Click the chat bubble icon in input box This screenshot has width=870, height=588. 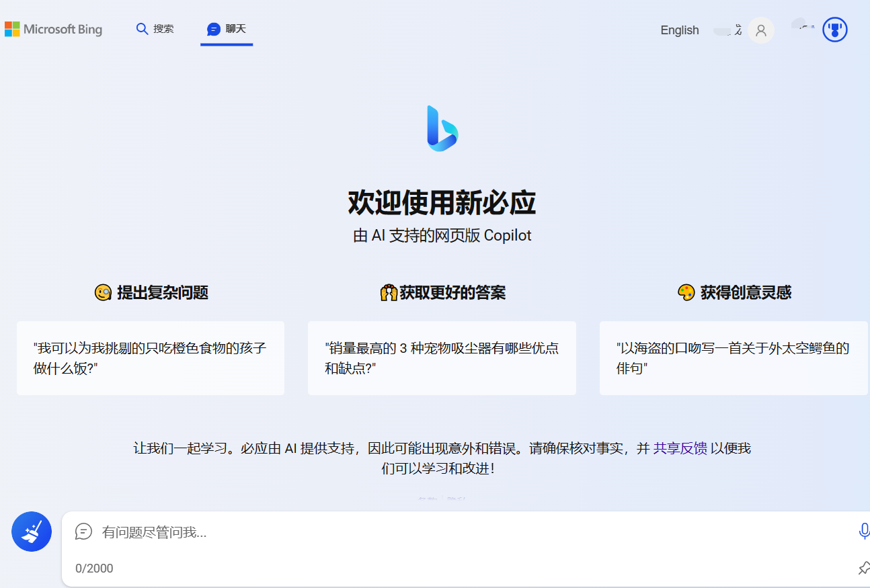(83, 532)
